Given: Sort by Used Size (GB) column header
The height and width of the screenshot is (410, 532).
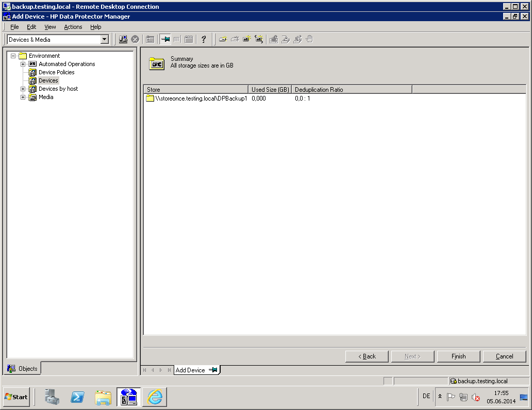Looking at the screenshot, I should coord(270,90).
